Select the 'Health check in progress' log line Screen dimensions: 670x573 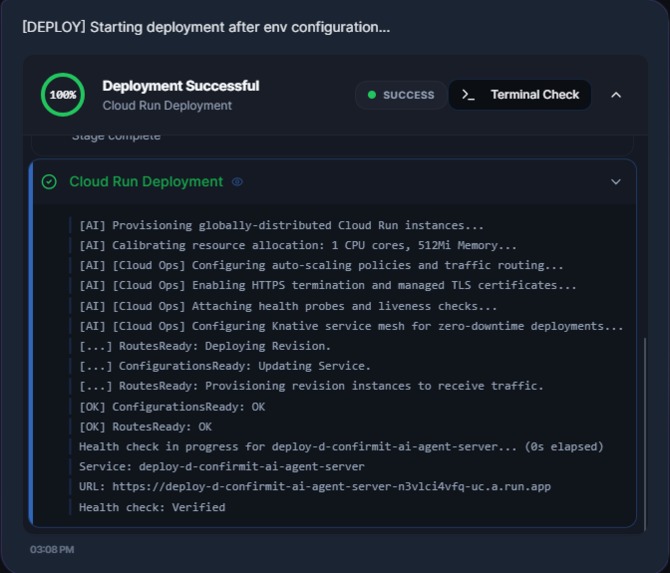(x=341, y=447)
